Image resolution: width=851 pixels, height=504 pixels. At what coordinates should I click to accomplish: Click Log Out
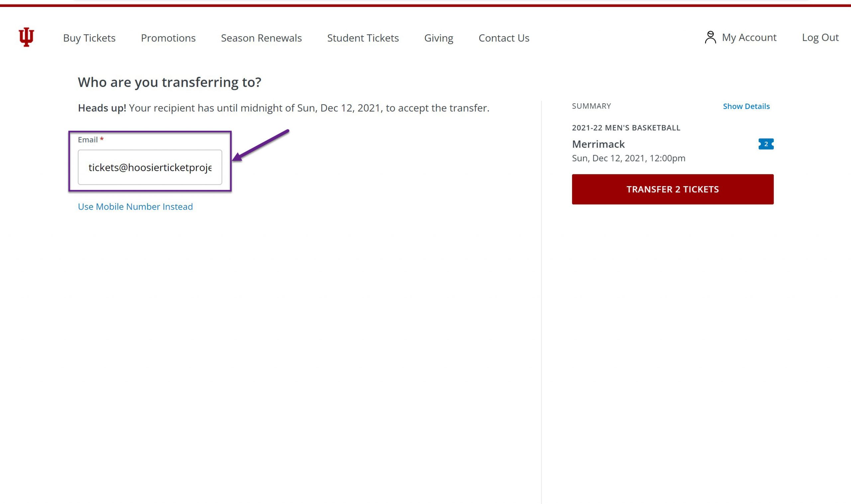click(820, 37)
